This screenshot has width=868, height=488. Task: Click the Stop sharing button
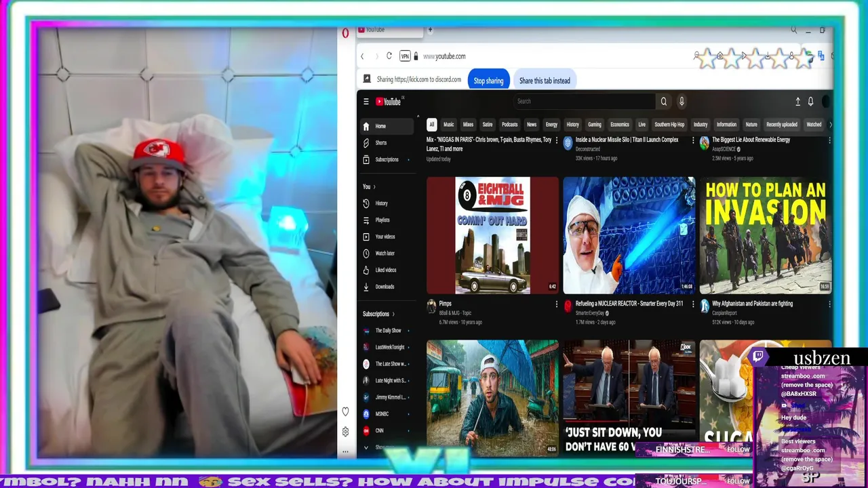(488, 81)
